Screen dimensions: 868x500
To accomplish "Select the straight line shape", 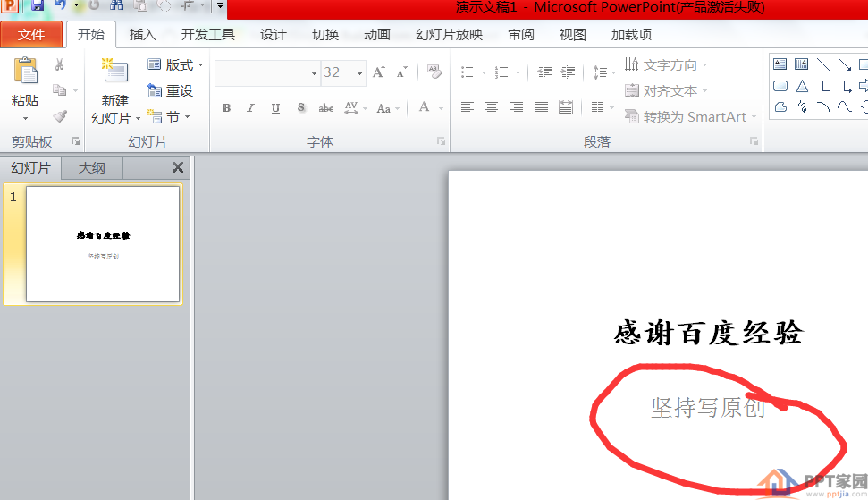I will 823,64.
